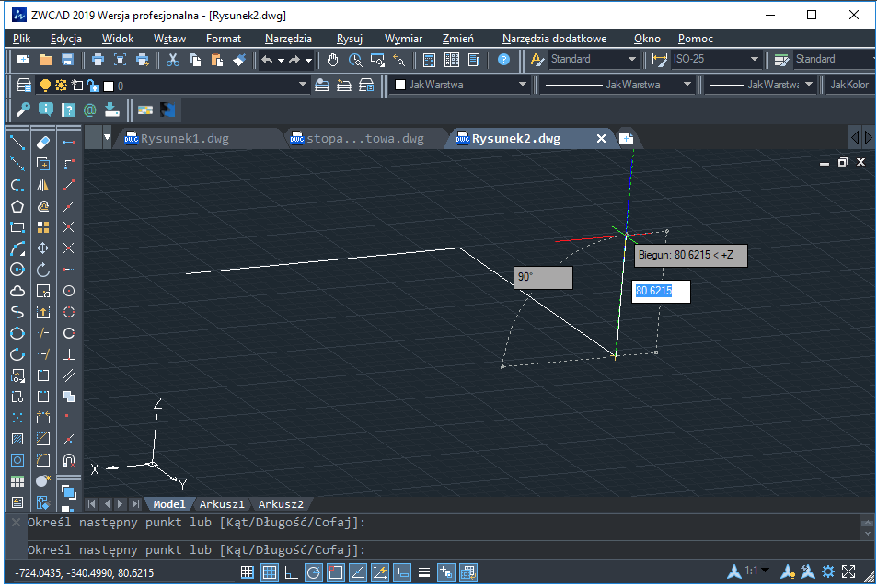877x588 pixels.
Task: Select the Line drawing tool
Action: coord(17,143)
